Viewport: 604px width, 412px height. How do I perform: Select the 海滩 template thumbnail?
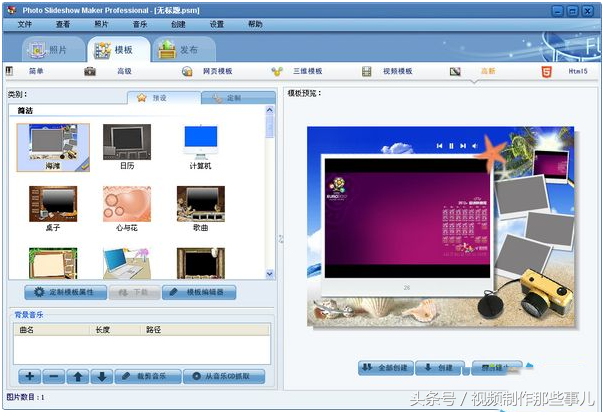coord(53,147)
